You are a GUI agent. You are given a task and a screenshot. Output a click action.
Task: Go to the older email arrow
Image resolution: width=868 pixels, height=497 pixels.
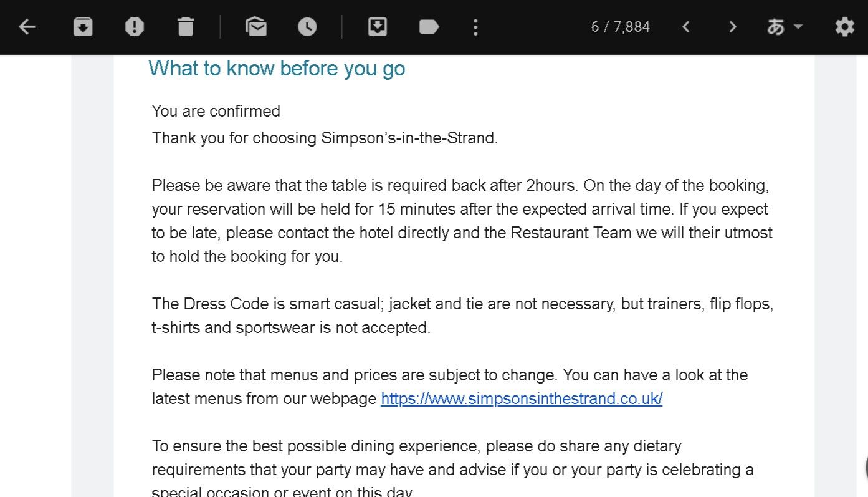[x=733, y=27]
